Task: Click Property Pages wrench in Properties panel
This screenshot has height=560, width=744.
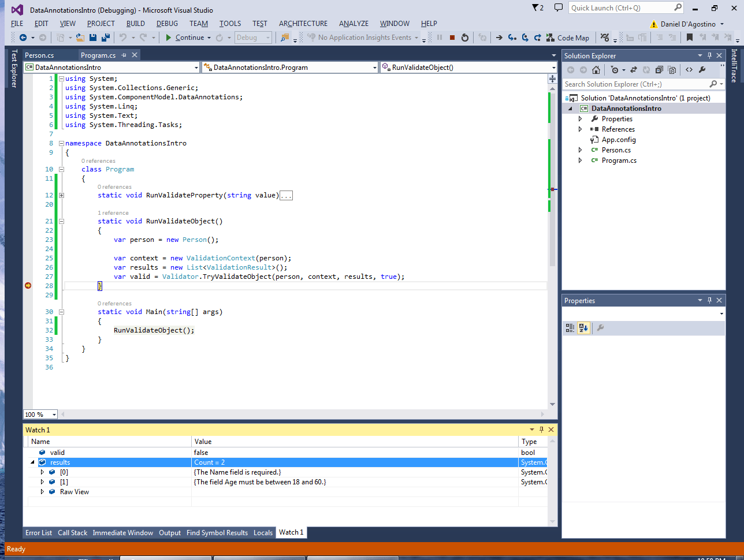Action: (600, 328)
